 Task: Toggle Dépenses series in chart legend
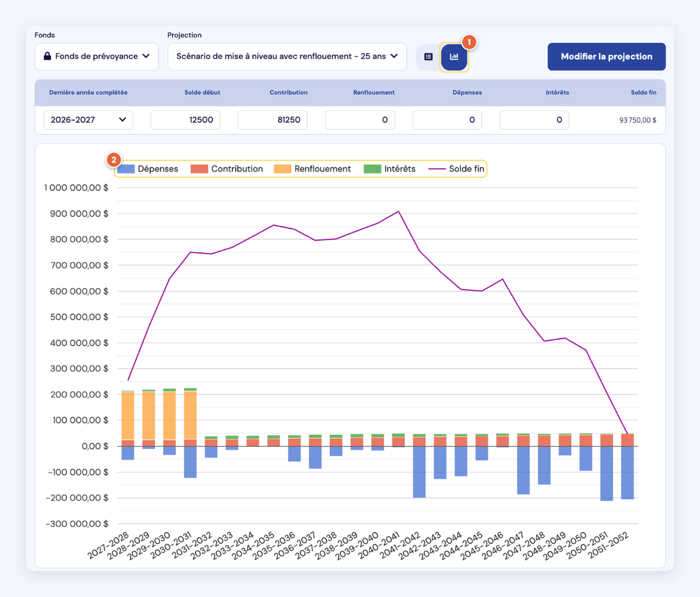tap(148, 169)
